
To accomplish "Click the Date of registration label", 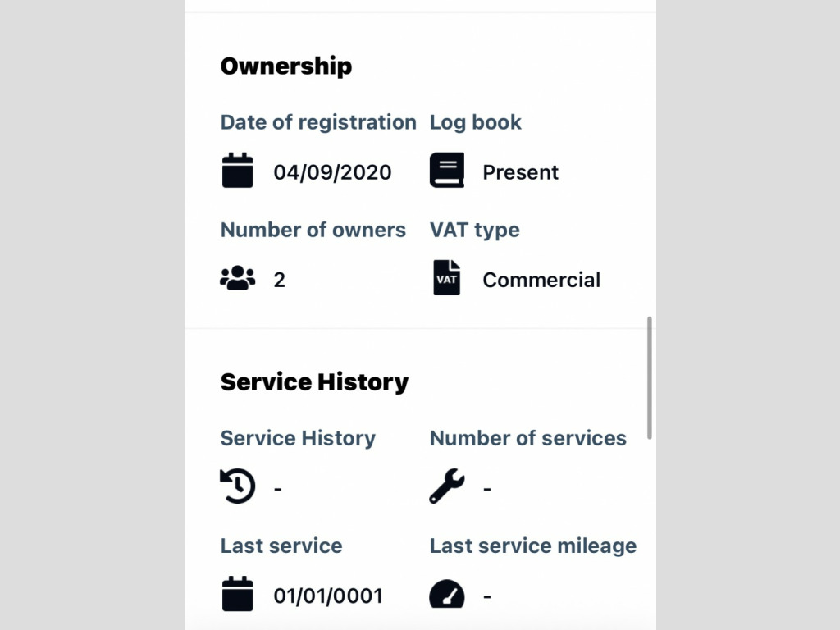I will pyautogui.click(x=318, y=122).
